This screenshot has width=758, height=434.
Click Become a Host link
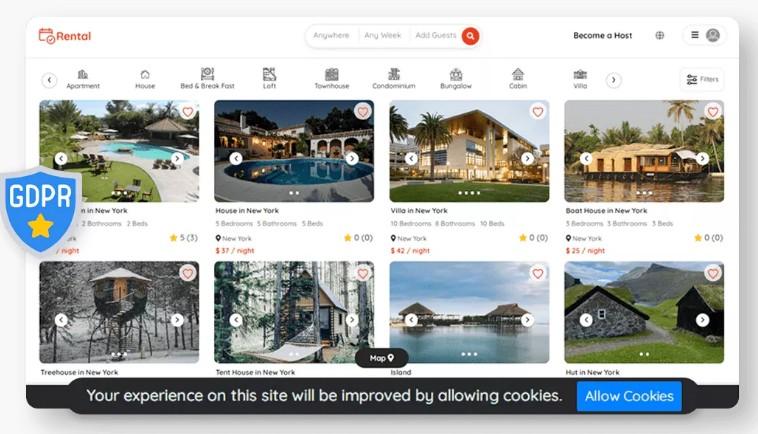click(x=602, y=35)
